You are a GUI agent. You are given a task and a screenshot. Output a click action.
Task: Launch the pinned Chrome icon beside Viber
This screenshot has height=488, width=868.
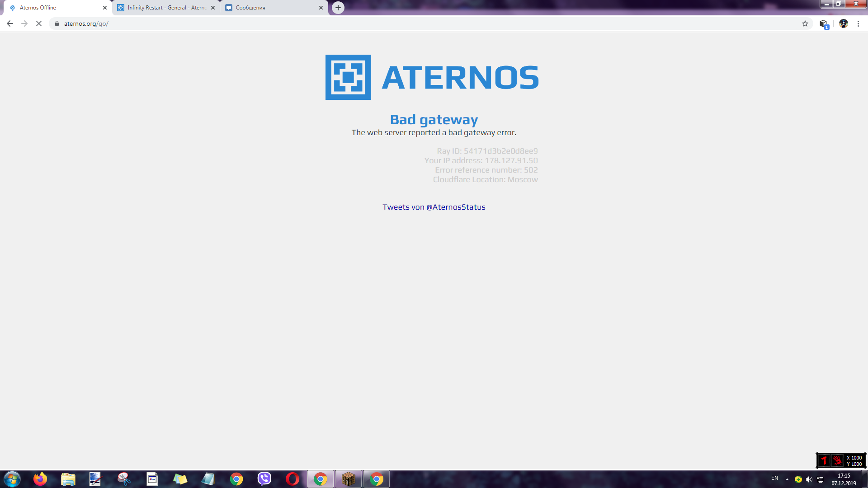236,479
